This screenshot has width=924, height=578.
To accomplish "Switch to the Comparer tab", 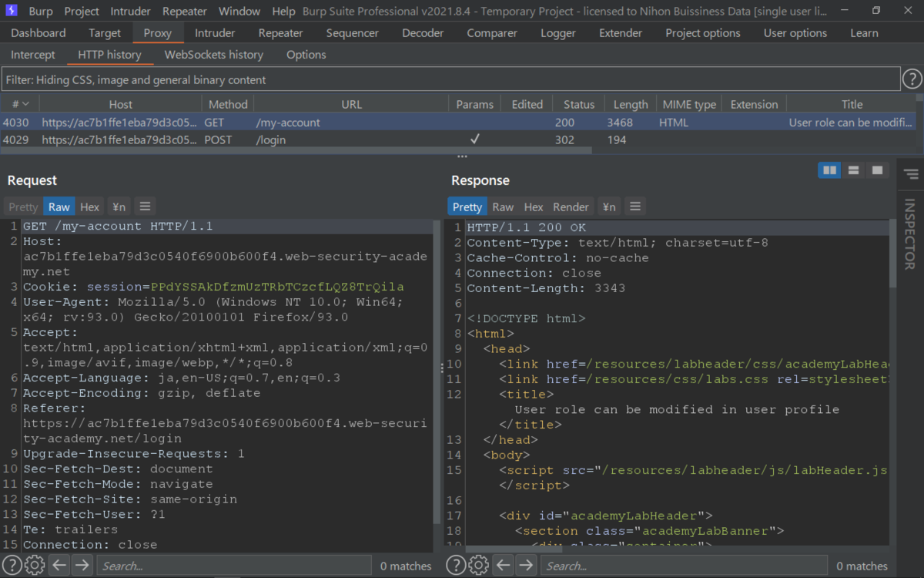I will click(x=492, y=33).
